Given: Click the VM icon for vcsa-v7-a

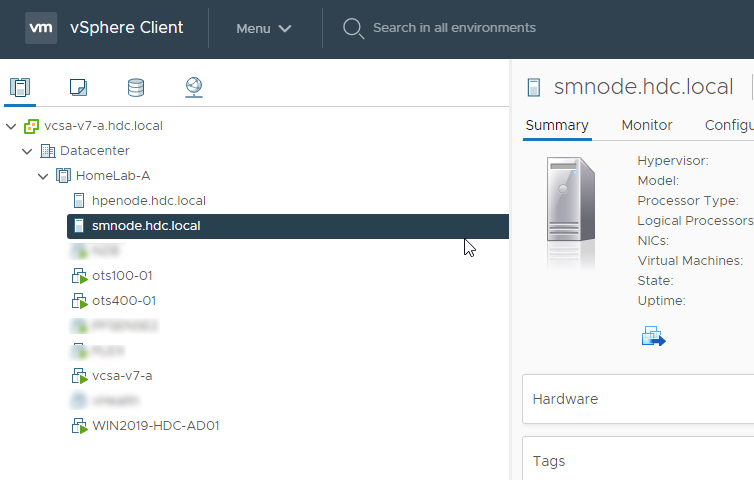Looking at the screenshot, I should (79, 376).
